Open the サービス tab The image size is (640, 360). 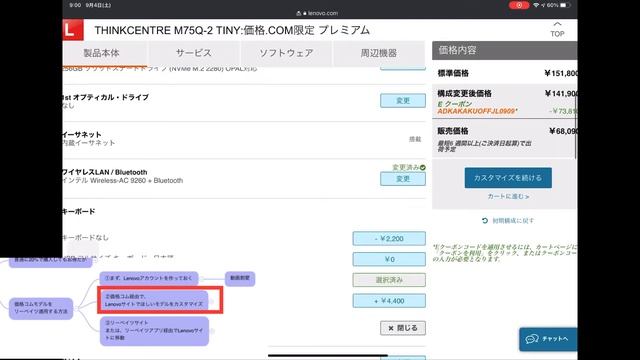tap(193, 53)
